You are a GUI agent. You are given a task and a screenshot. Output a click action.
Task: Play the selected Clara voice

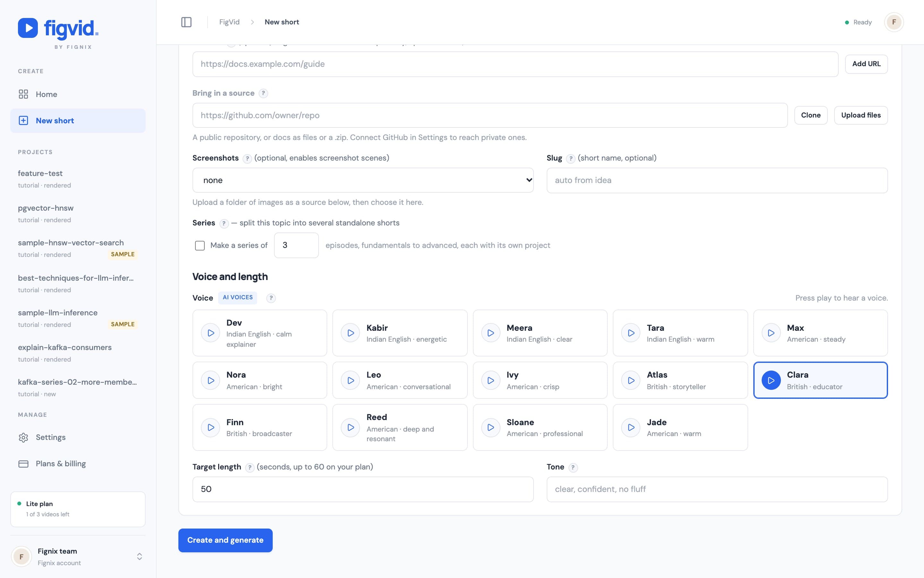tap(771, 381)
